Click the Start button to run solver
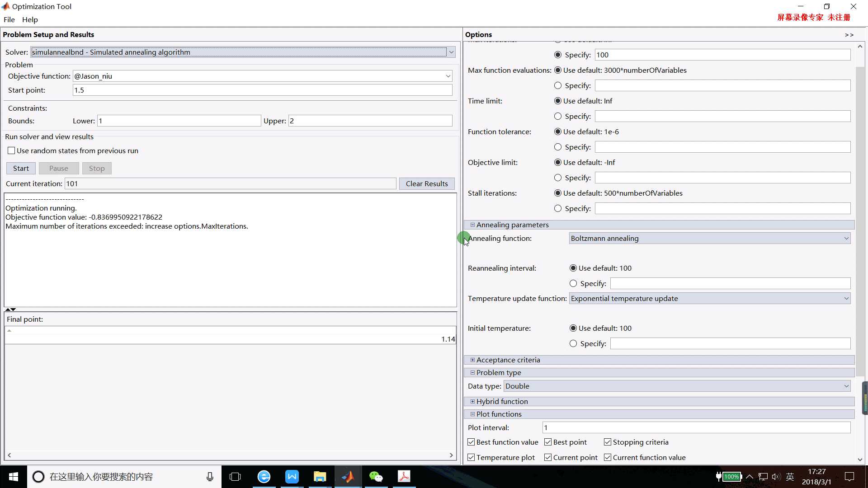The image size is (868, 488). pos(21,168)
